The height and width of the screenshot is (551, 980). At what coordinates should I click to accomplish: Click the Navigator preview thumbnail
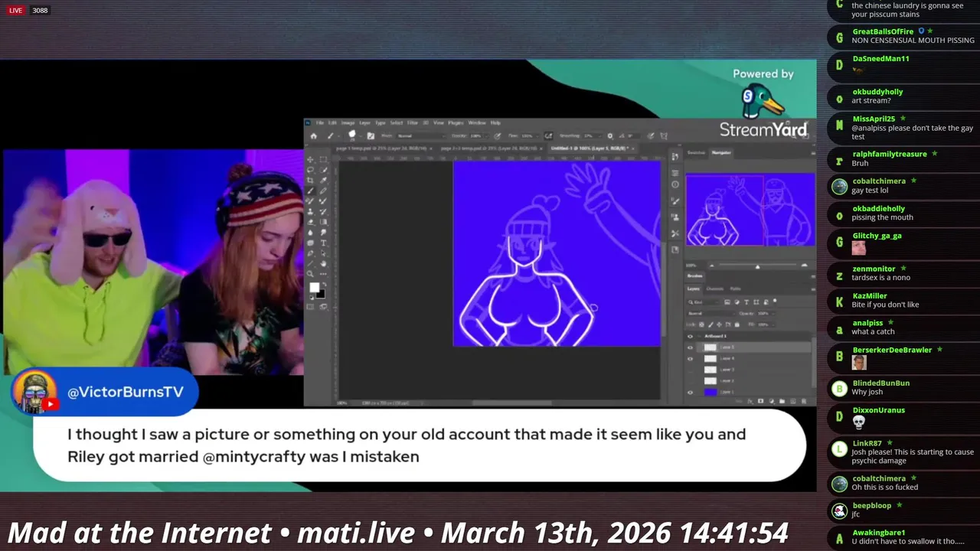[750, 210]
